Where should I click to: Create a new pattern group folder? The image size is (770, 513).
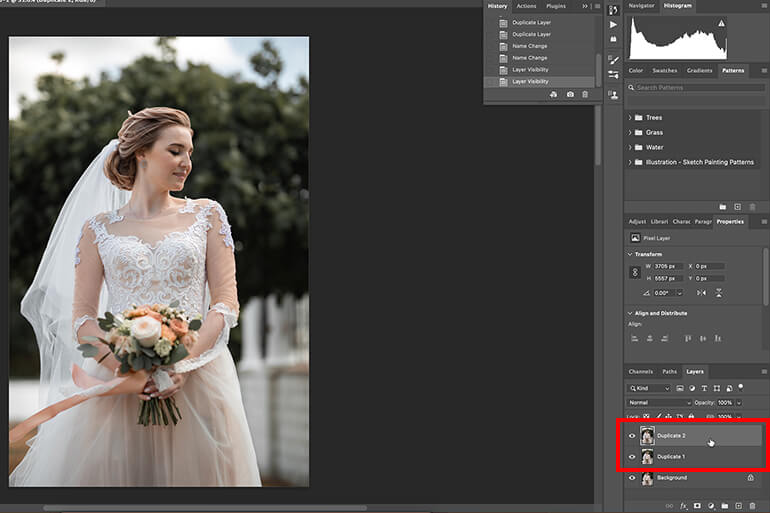(722, 207)
